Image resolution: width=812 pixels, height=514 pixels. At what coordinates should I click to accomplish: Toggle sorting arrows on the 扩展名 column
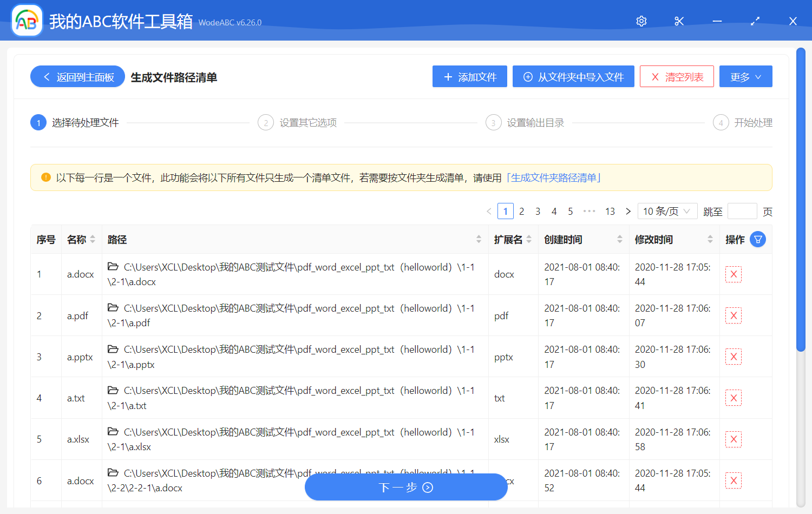[528, 239]
